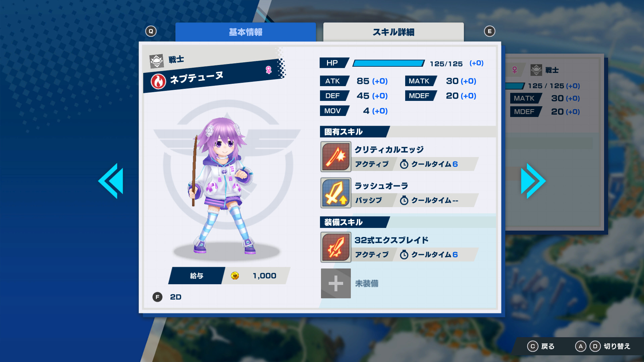Go to previous character with left arrows

(x=111, y=181)
